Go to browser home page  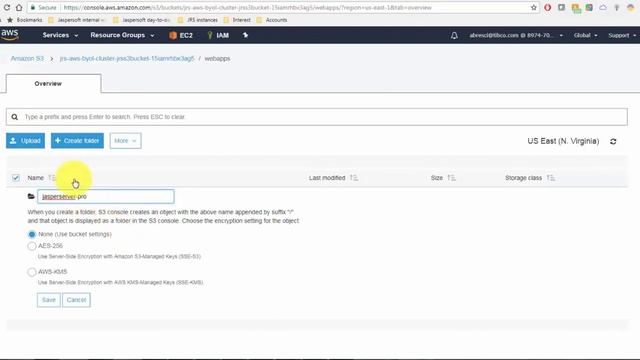[19, 7]
